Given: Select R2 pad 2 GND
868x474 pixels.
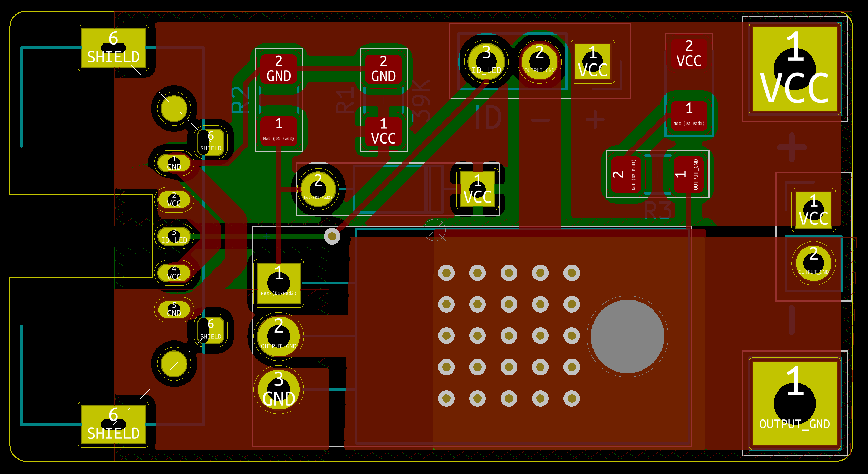Looking at the screenshot, I should (279, 69).
